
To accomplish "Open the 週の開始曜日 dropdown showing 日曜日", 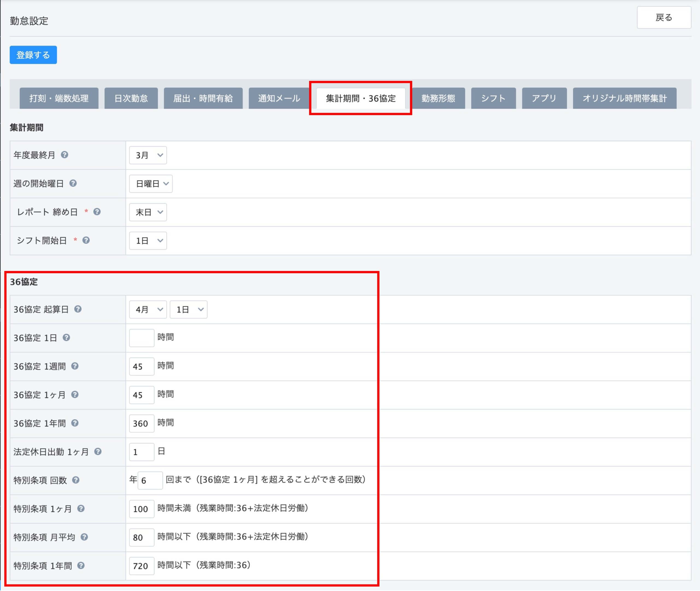I will pyautogui.click(x=151, y=184).
